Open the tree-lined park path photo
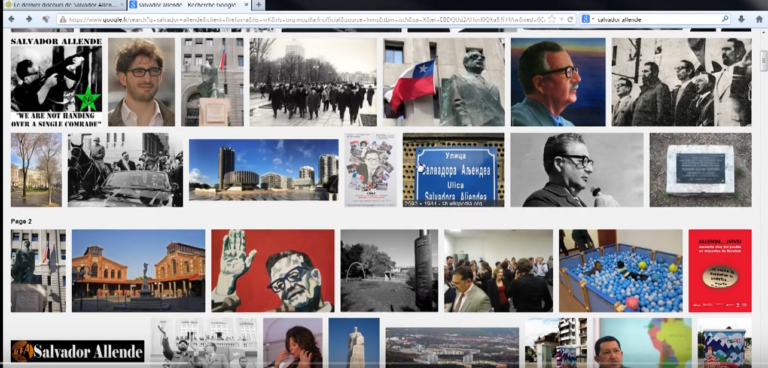This screenshot has width=768, height=368. [x=36, y=170]
